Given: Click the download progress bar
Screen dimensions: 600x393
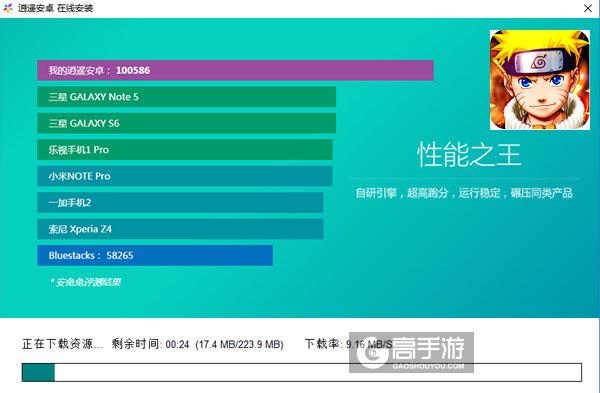Looking at the screenshot, I should point(302,372).
